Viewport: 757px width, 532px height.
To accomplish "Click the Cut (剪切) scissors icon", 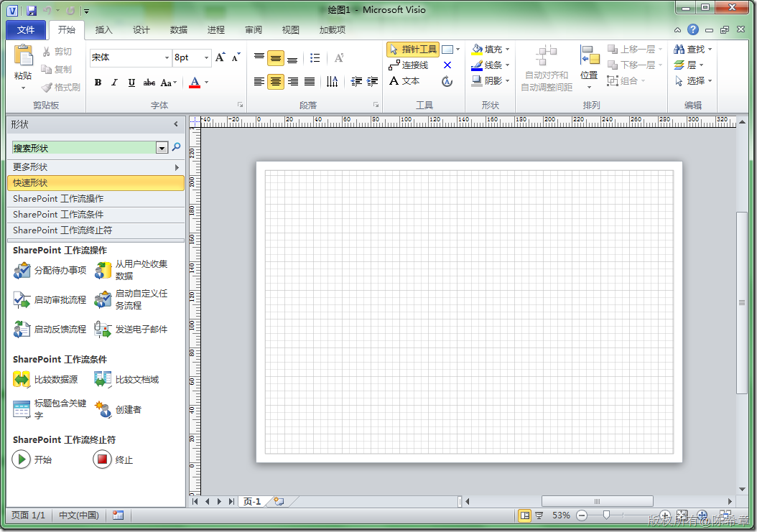I will (47, 51).
